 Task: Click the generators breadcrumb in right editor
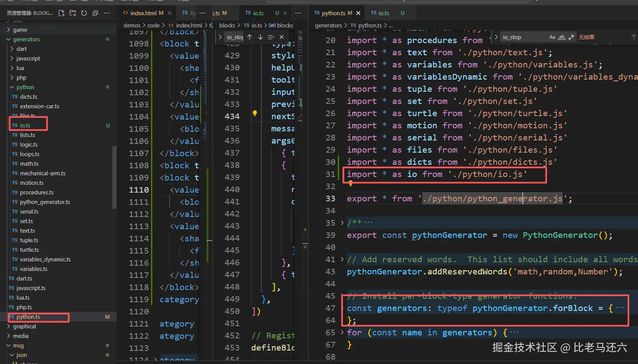328,26
